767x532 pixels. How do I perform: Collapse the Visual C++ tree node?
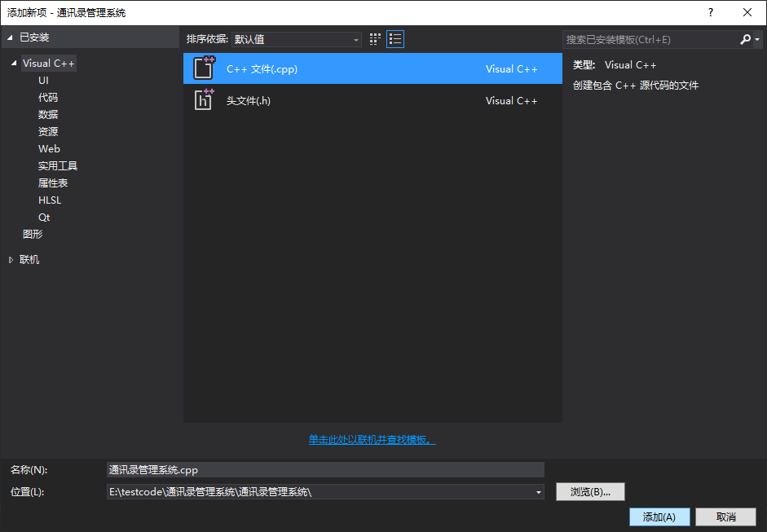click(14, 63)
